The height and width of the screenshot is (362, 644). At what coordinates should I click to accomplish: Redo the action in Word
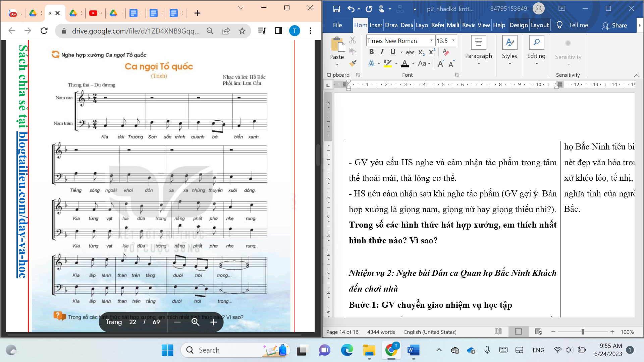369,9
